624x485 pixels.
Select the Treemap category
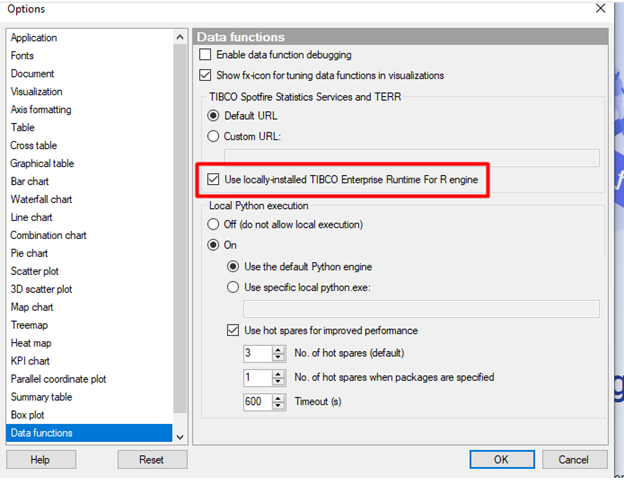[x=90, y=325]
